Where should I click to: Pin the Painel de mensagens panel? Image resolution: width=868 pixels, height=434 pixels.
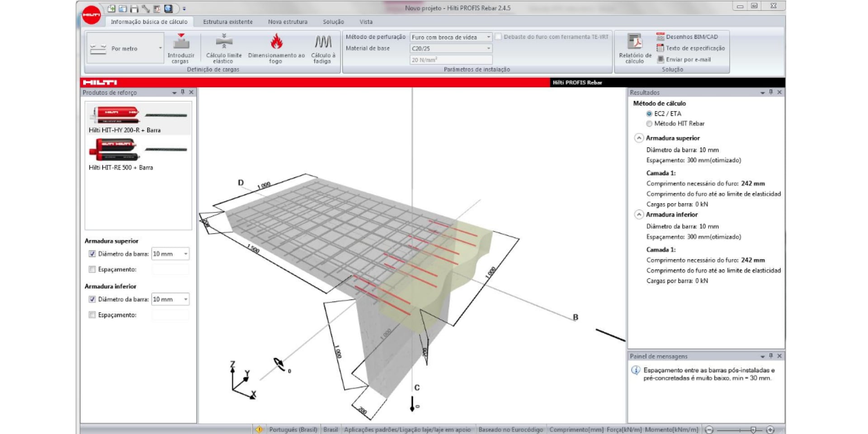point(771,356)
